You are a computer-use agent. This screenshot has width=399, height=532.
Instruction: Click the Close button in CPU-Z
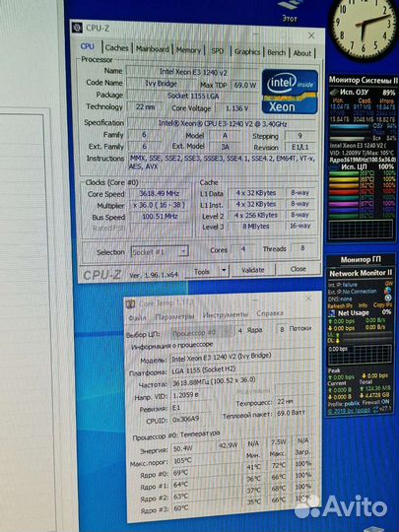pyautogui.click(x=298, y=269)
